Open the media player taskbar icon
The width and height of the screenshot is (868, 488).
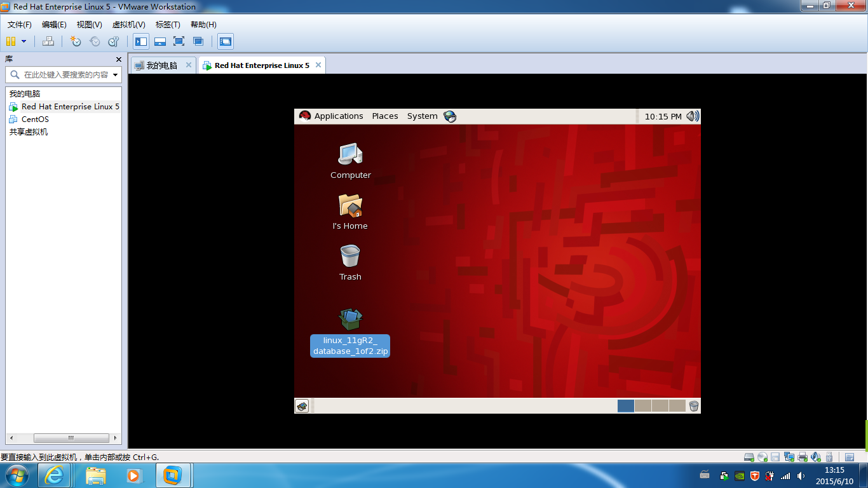[x=133, y=475]
